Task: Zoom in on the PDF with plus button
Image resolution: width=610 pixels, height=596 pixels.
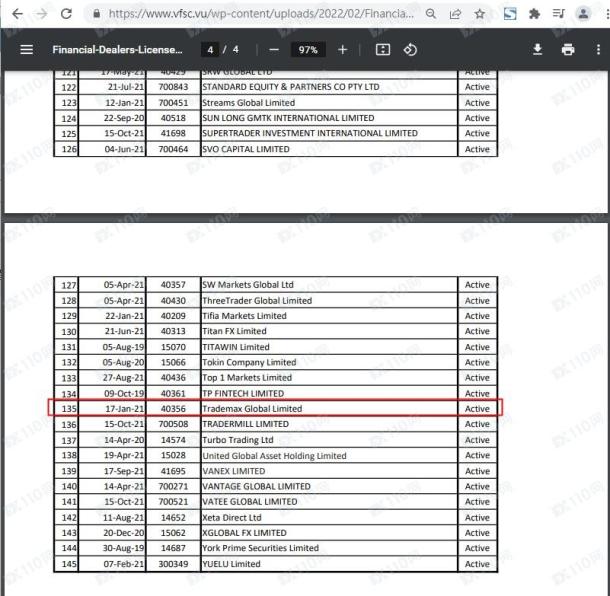Action: [342, 50]
